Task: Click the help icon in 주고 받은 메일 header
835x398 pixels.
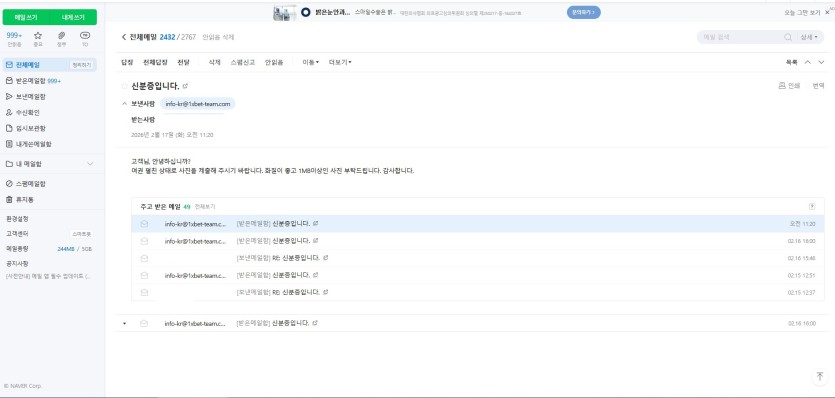Action: pyautogui.click(x=812, y=206)
